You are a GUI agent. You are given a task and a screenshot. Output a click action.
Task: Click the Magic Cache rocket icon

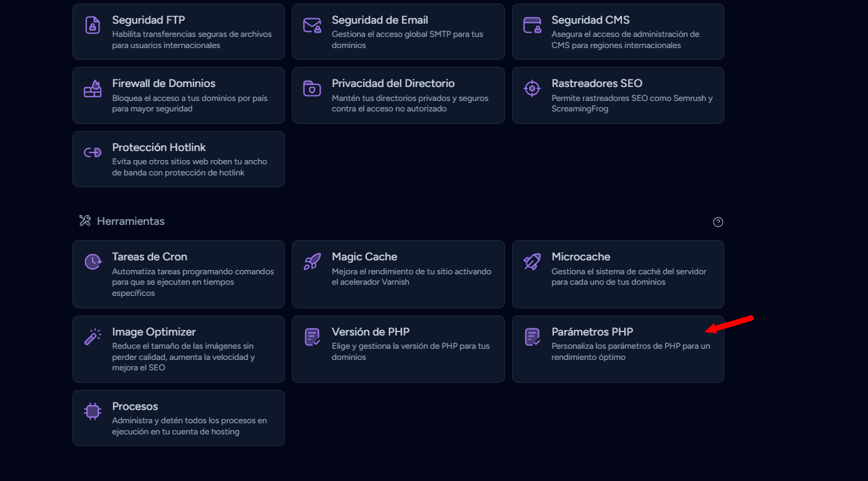pyautogui.click(x=312, y=262)
